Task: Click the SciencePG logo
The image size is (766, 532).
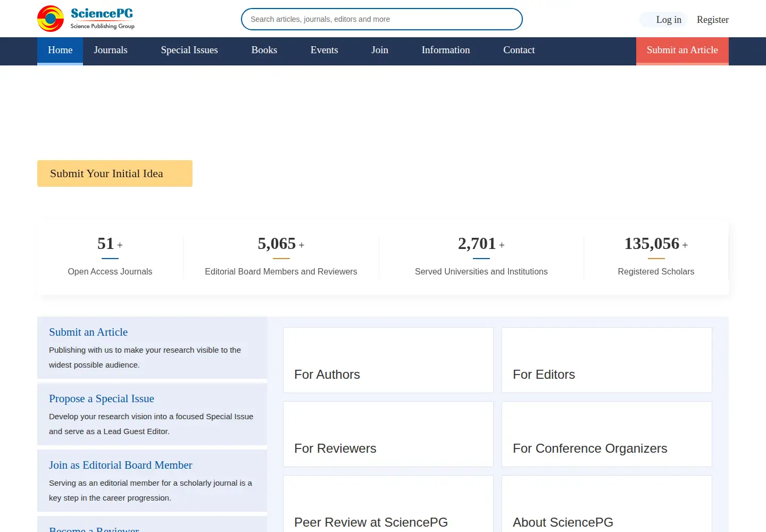Action: click(86, 19)
